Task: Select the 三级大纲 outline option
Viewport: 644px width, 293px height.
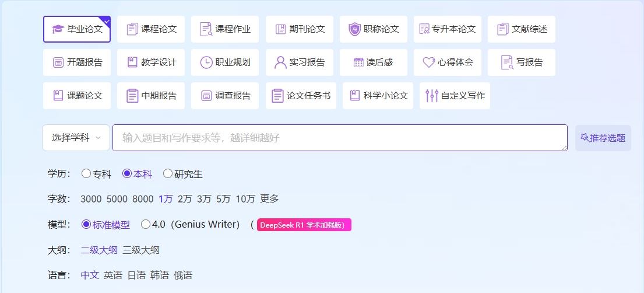Action: (x=141, y=250)
